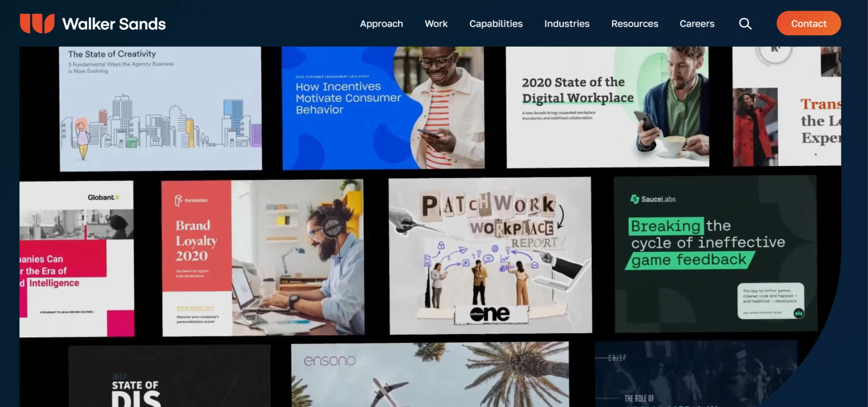Viewport: 868px width, 407px height.
Task: Open the SauceLabs game feedback card
Action: [x=716, y=254]
